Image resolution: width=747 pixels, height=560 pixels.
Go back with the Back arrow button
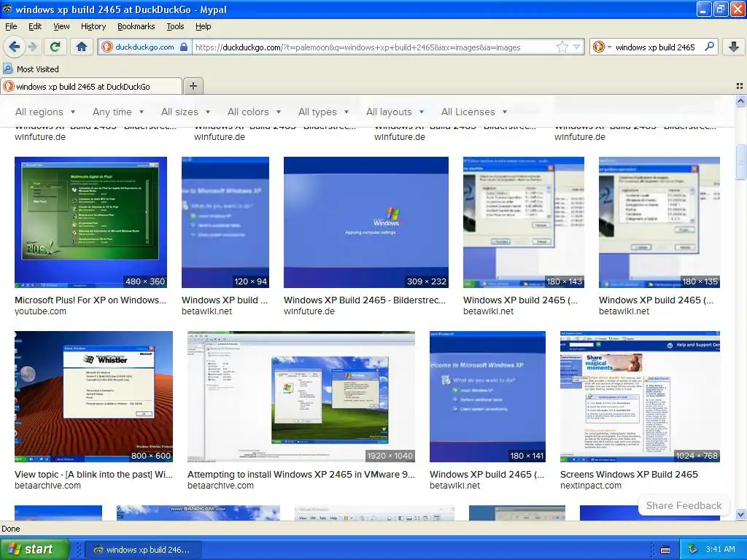(14, 47)
